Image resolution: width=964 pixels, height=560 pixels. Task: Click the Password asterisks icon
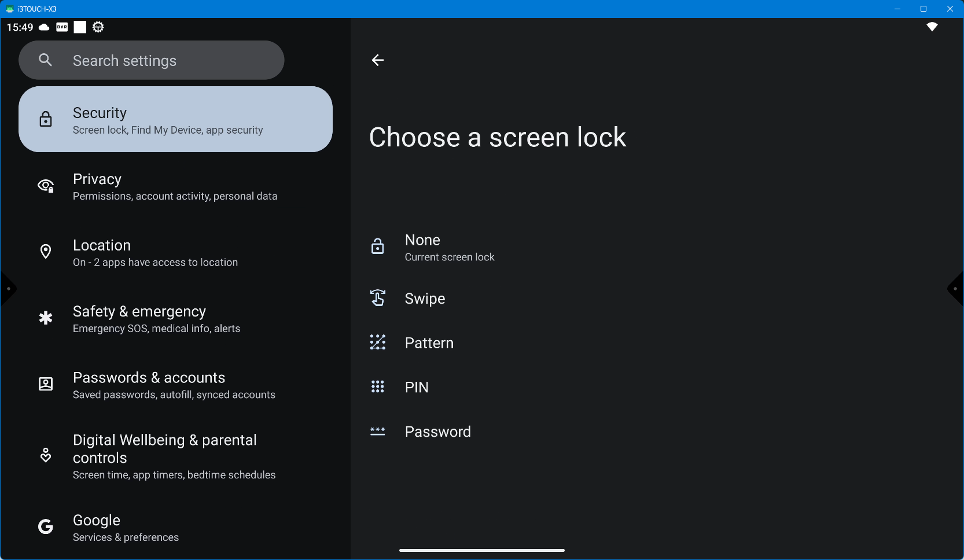click(x=378, y=432)
